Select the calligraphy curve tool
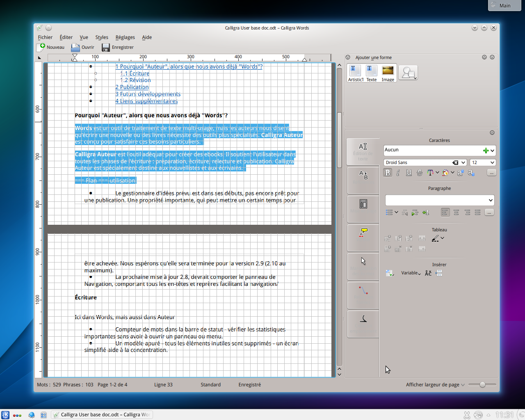The height and width of the screenshot is (420, 525). pyautogui.click(x=363, y=323)
